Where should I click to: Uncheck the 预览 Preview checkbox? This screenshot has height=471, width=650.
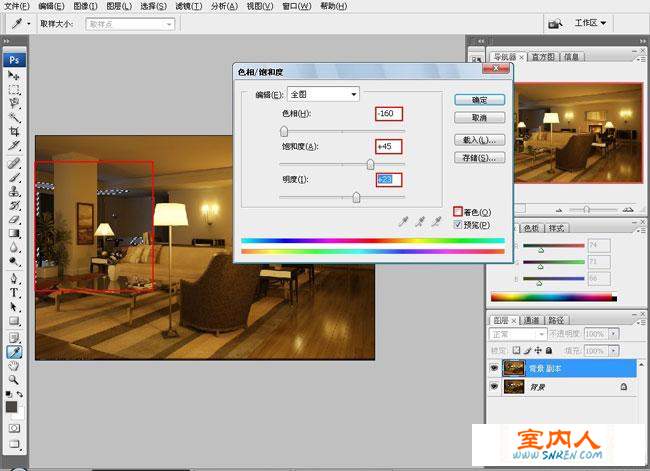pos(458,225)
